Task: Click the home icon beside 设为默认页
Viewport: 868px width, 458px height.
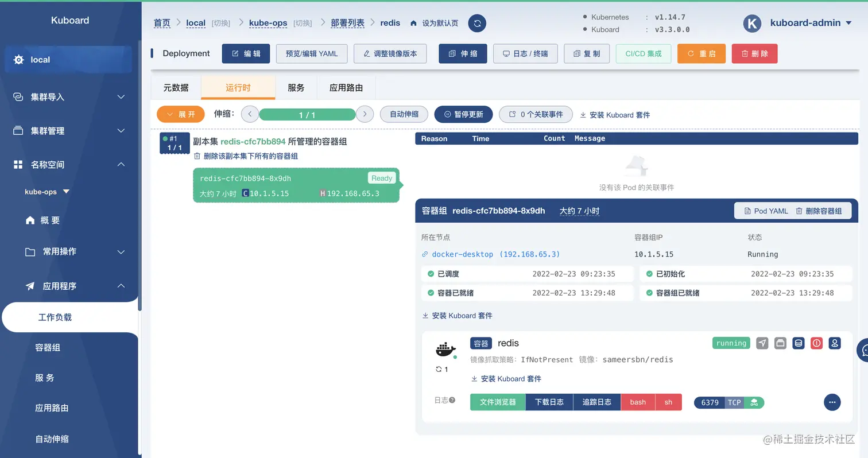Action: (x=413, y=24)
